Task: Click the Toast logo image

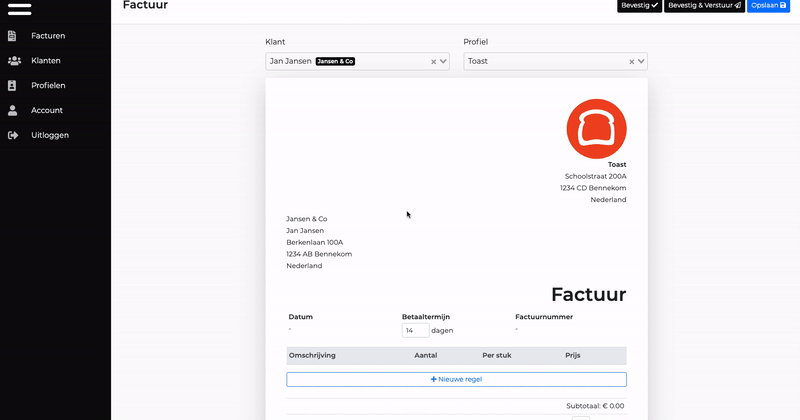Action: 596,129
